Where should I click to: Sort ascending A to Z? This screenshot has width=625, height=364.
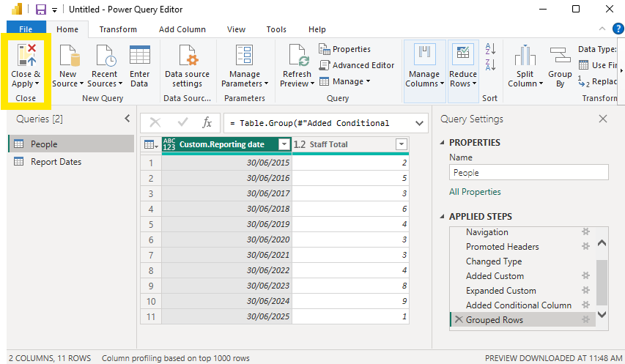(490, 49)
